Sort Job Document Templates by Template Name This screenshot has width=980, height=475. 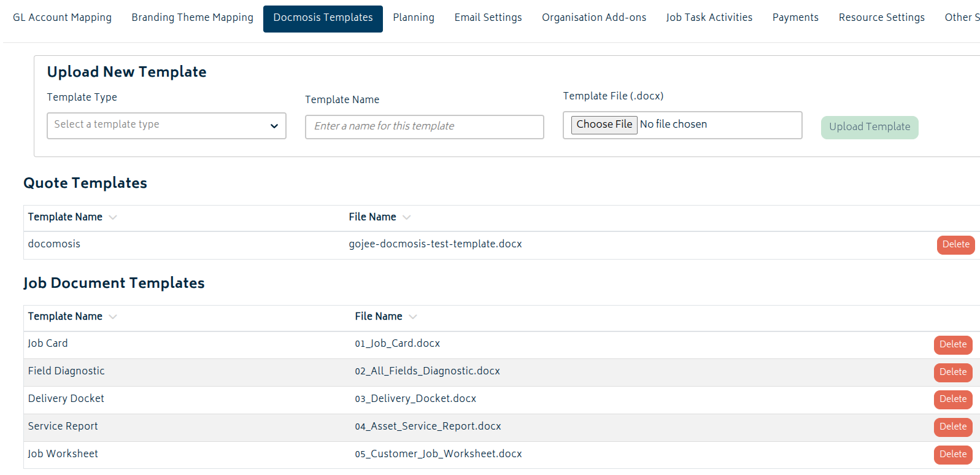65,317
